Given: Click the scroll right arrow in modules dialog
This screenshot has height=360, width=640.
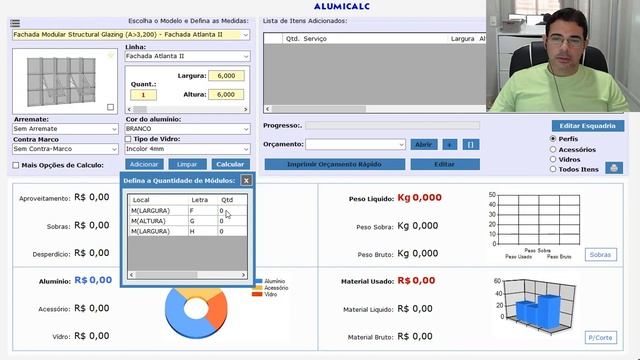Looking at the screenshot, I should pos(243,275).
